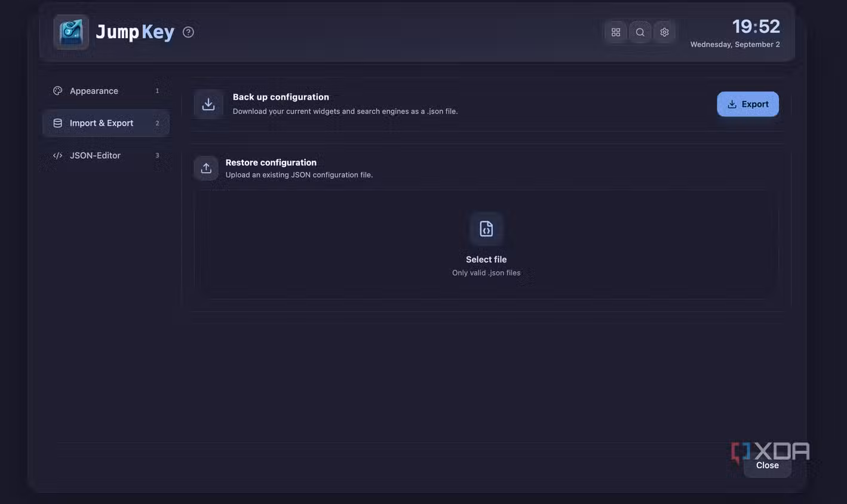This screenshot has width=847, height=504.
Task: Click the Wednesday, September 2 date text
Action: click(x=735, y=45)
